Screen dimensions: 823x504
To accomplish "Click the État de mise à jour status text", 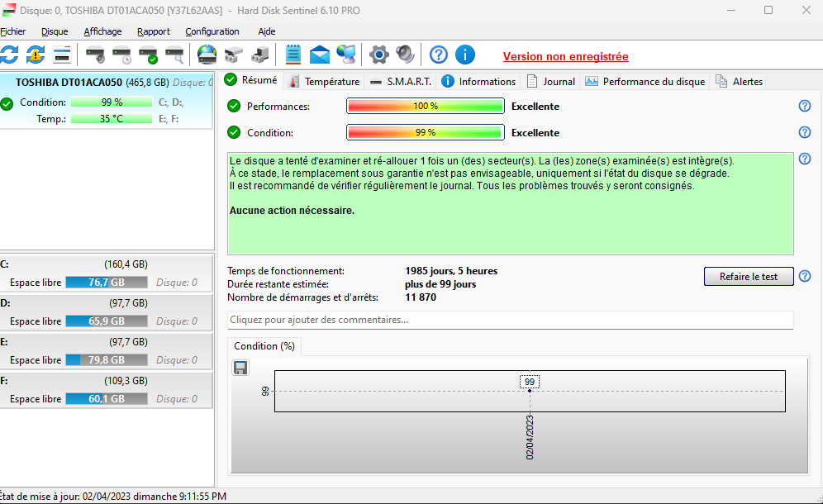I will 112,496.
